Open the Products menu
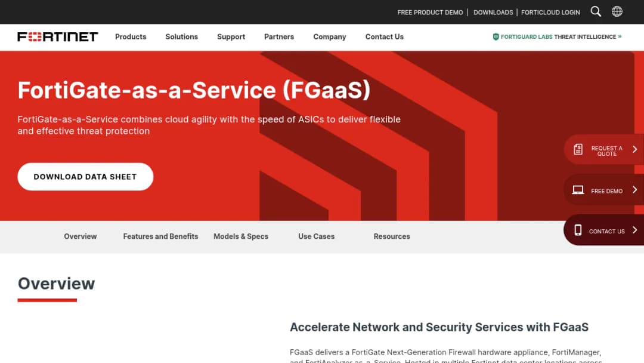Viewport: 644px width, 363px height. coord(131,36)
